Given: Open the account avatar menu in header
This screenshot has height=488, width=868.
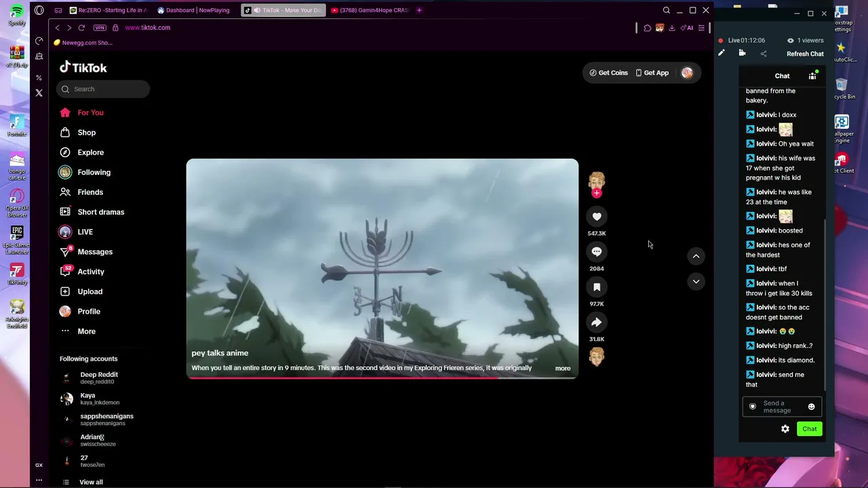Looking at the screenshot, I should pyautogui.click(x=687, y=73).
